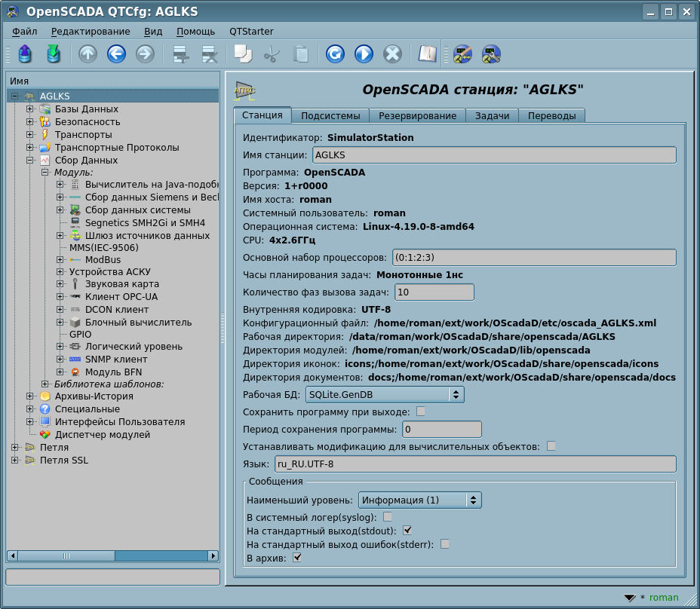
Task: Click tree horizontal scrollbar left arrow
Action: pyautogui.click(x=13, y=555)
